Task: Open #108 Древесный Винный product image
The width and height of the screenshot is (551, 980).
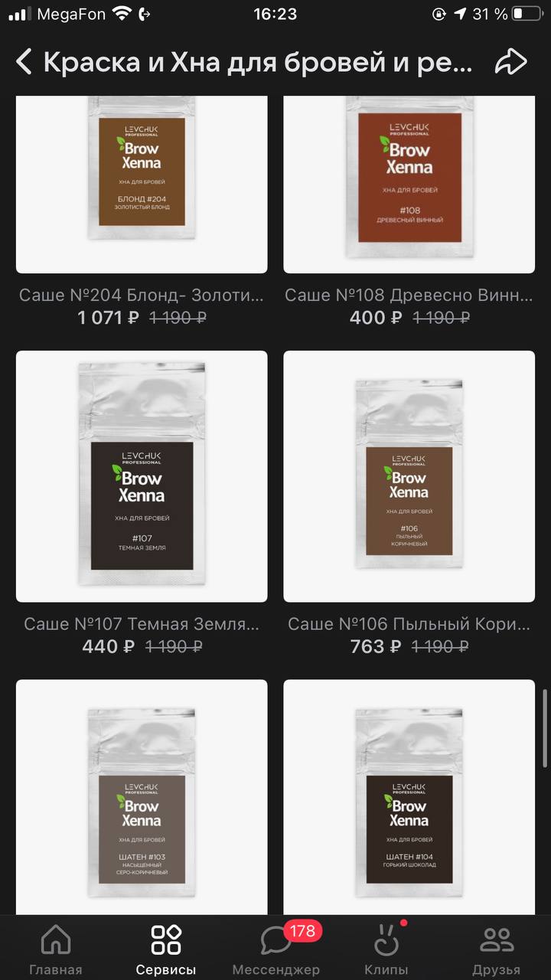Action: pos(409,185)
